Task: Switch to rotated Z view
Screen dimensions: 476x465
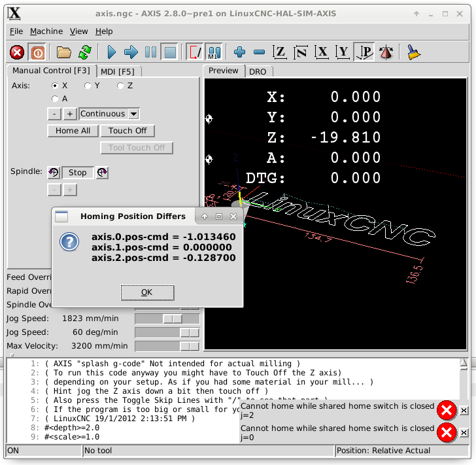Action: (x=301, y=52)
